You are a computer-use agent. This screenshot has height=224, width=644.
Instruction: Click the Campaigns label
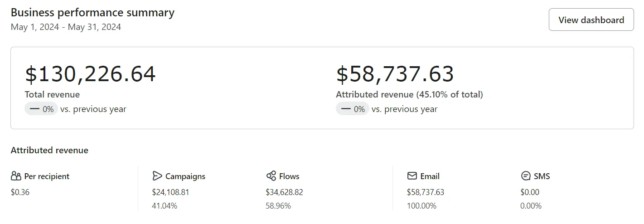point(185,176)
